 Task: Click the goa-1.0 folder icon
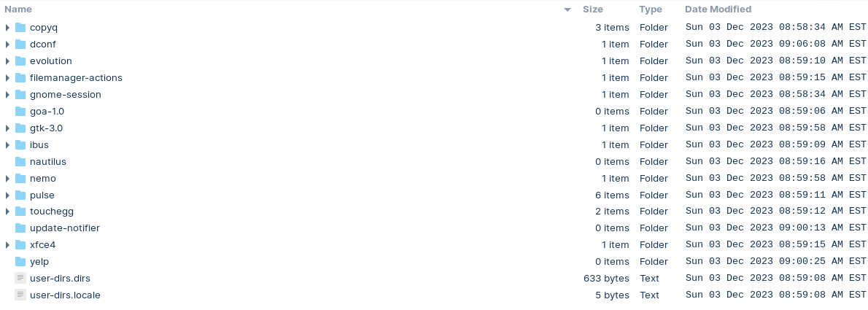[x=20, y=112]
